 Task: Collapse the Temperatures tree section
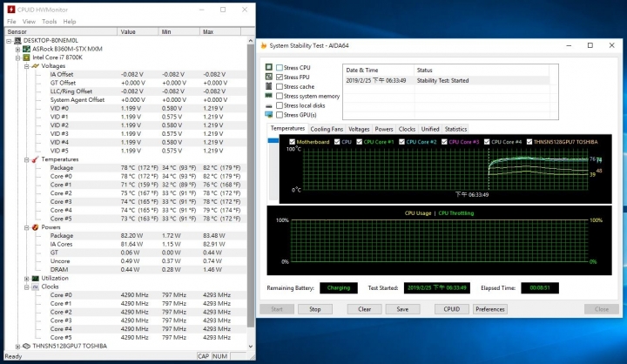pos(27,159)
